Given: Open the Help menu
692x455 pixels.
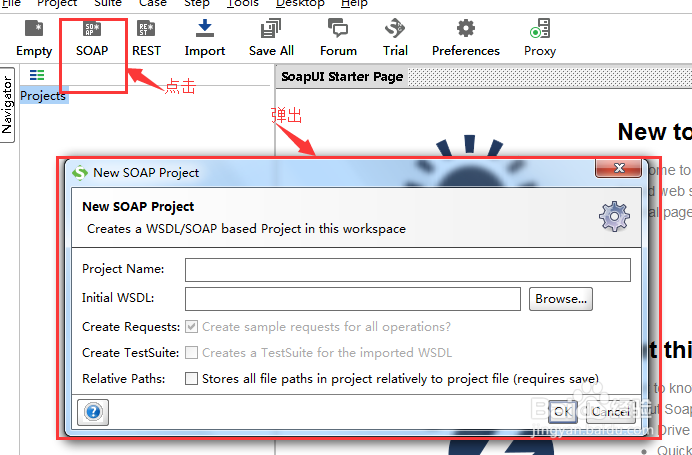Looking at the screenshot, I should [354, 4].
